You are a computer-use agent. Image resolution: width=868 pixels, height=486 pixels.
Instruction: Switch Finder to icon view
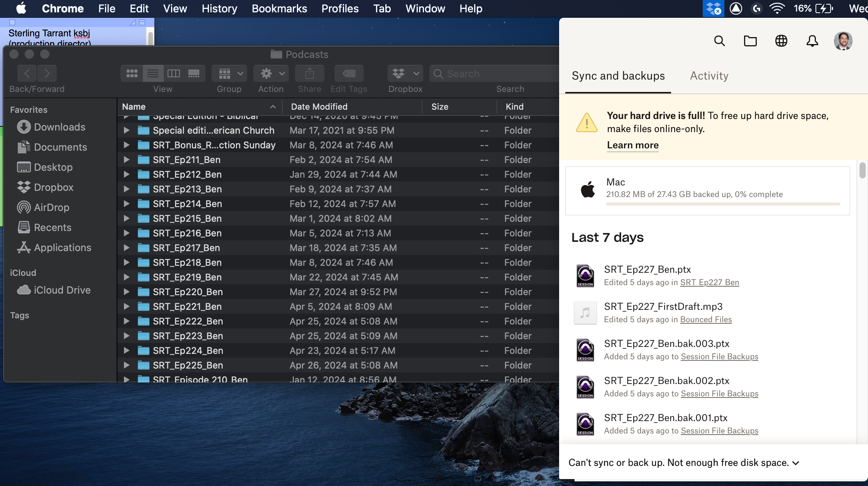coord(132,73)
